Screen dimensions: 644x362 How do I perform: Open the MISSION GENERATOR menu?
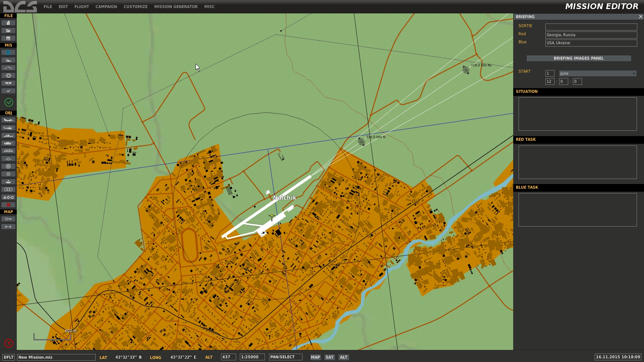pyautogui.click(x=176, y=6)
